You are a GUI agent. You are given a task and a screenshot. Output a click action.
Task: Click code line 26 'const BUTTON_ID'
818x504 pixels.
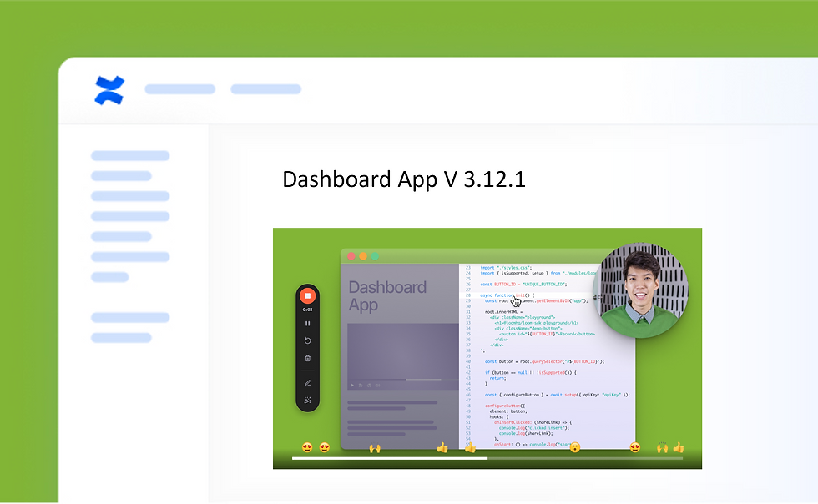[x=523, y=285]
